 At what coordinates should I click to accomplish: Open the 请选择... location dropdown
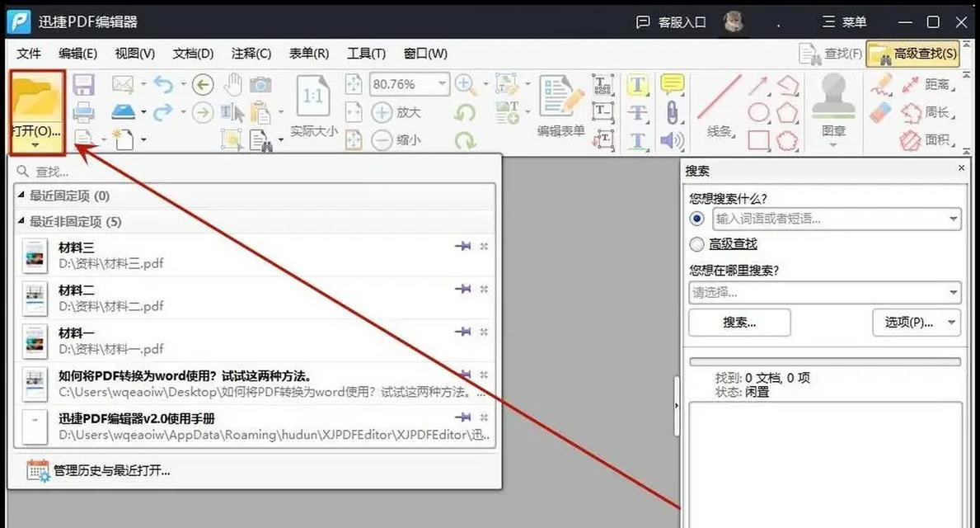[953, 292]
